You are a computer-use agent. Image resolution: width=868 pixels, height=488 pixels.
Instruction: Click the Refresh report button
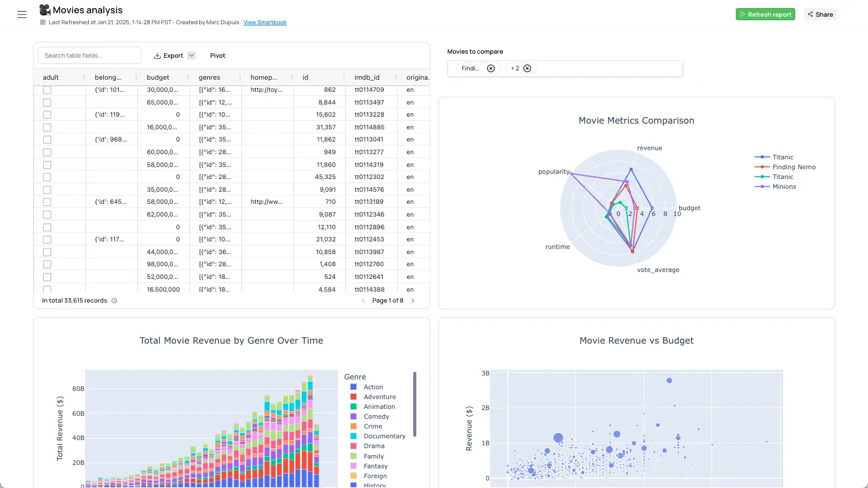765,14
